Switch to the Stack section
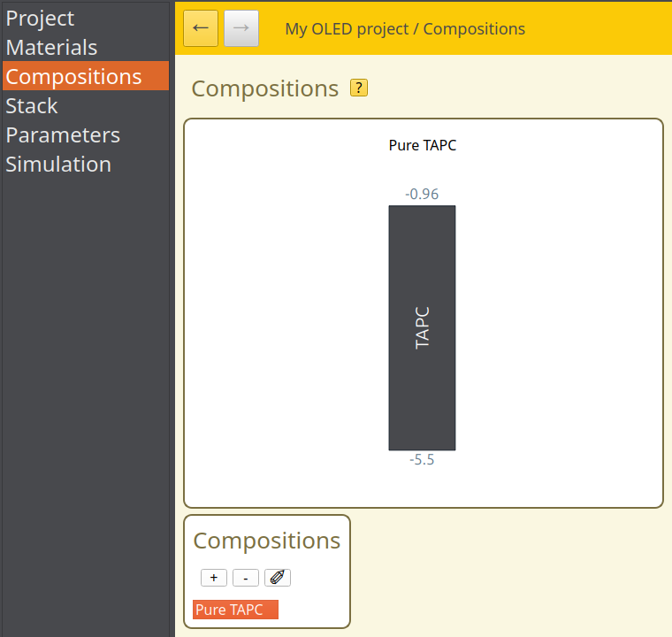The height and width of the screenshot is (637, 672). (32, 106)
